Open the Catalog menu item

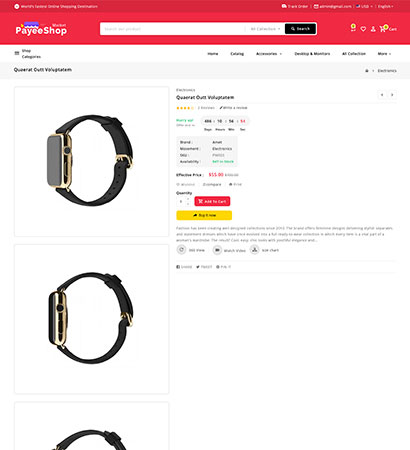(x=237, y=54)
